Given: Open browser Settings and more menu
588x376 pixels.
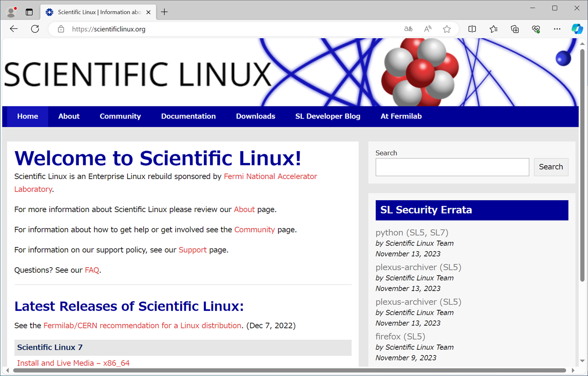Looking at the screenshot, I should (x=557, y=29).
